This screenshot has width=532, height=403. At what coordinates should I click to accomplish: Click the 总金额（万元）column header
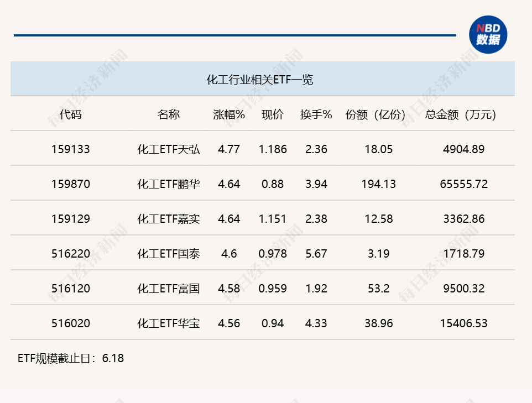point(461,114)
